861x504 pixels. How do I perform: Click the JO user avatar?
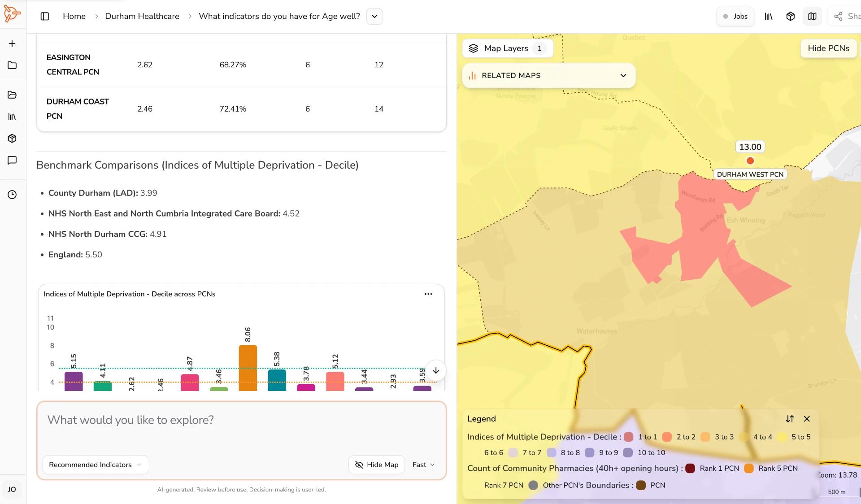(x=12, y=489)
